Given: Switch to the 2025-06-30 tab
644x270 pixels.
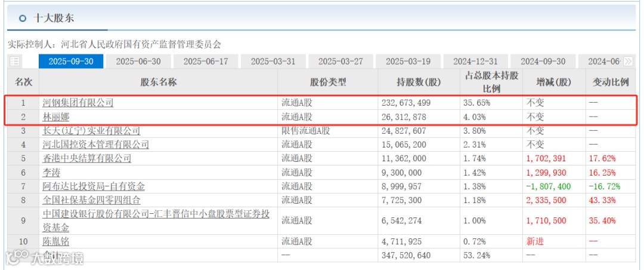Looking at the screenshot, I should 138,62.
